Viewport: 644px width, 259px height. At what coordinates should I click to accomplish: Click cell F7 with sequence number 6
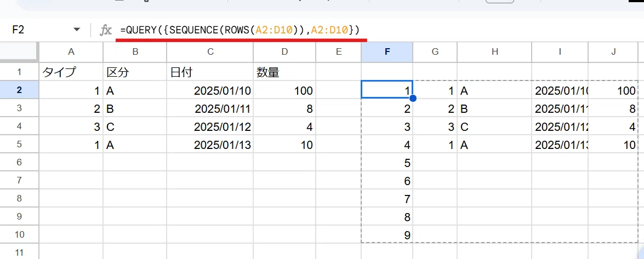point(387,180)
